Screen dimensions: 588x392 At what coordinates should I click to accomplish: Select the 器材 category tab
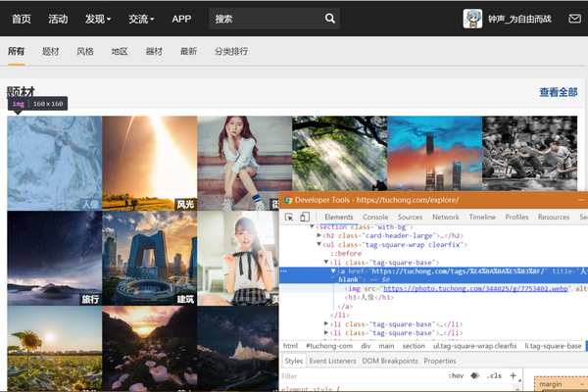pos(154,51)
